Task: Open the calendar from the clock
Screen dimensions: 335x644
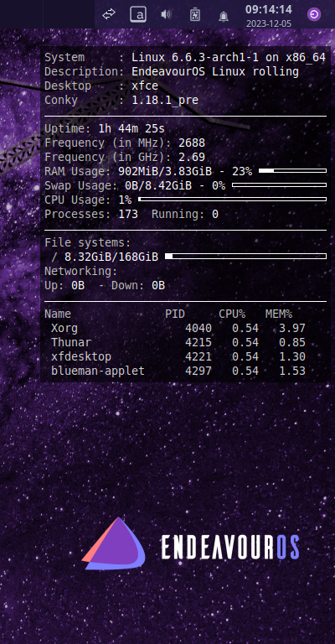Action: point(269,9)
